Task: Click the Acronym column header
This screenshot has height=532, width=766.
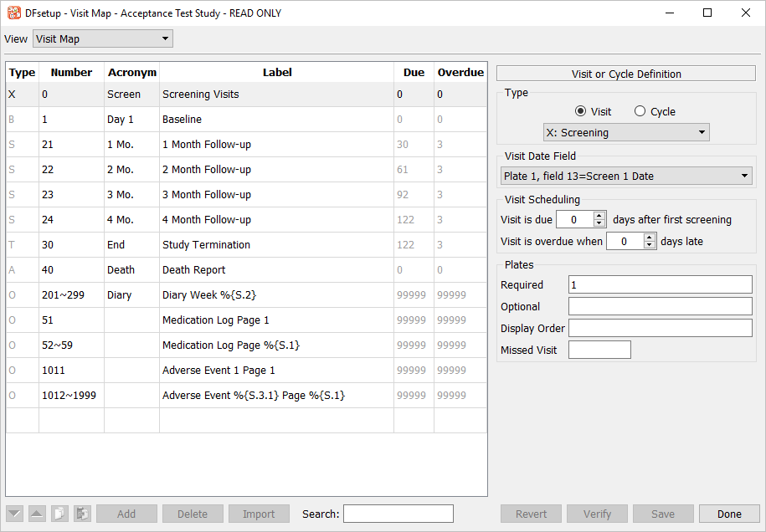Action: pyautogui.click(x=131, y=73)
